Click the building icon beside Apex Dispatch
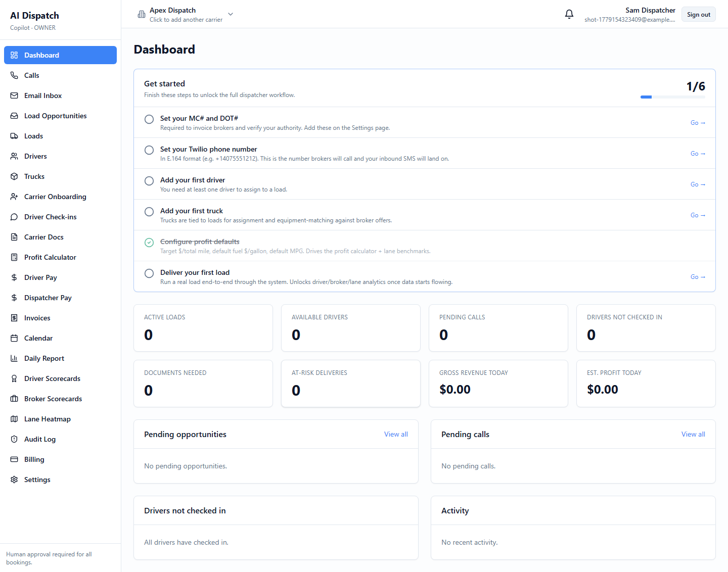Viewport: 728px width, 572px height. (142, 15)
